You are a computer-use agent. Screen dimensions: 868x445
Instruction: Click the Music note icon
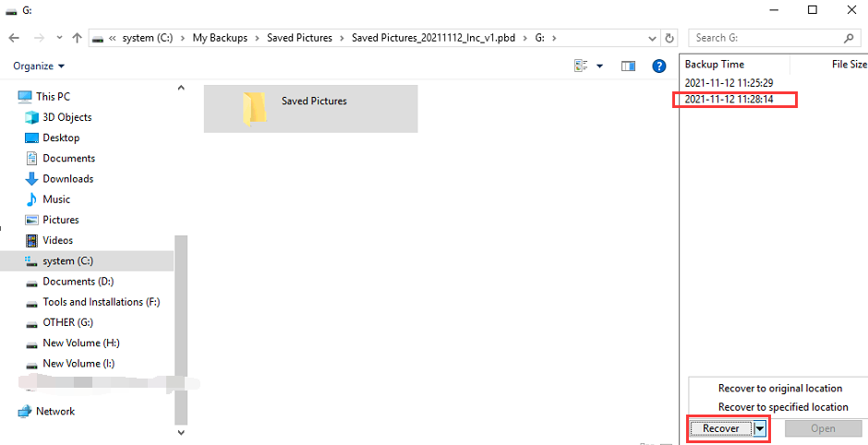point(31,199)
